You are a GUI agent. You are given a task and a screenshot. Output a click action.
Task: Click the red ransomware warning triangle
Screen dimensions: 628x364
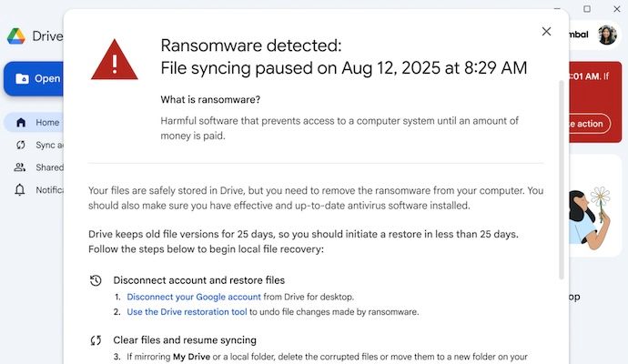point(115,59)
